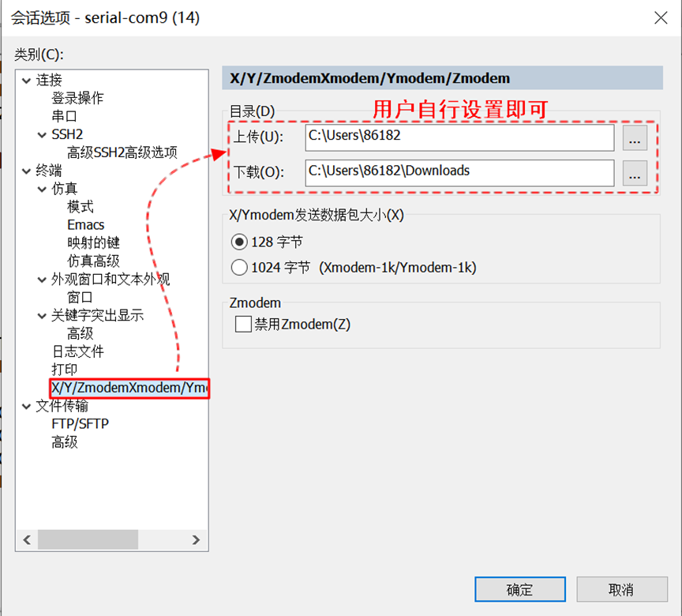Select FTP/SFTP in category tree
Image resolution: width=682 pixels, height=616 pixels.
[x=80, y=424]
